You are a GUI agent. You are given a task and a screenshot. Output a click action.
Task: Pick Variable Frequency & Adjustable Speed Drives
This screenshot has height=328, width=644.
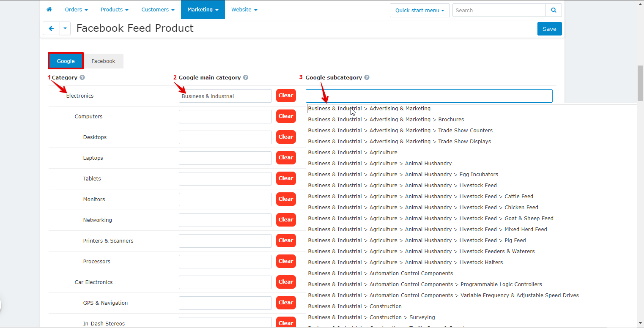[471, 295]
